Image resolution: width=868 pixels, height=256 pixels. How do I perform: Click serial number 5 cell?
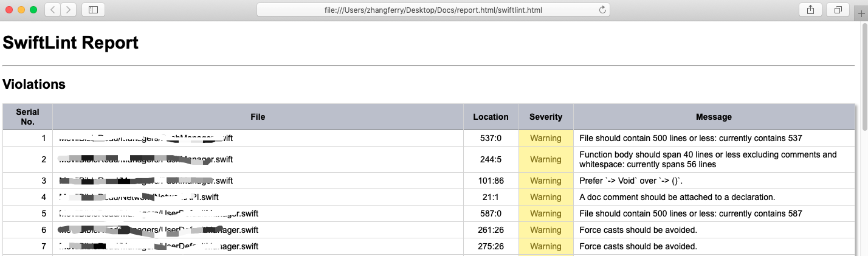(28, 213)
